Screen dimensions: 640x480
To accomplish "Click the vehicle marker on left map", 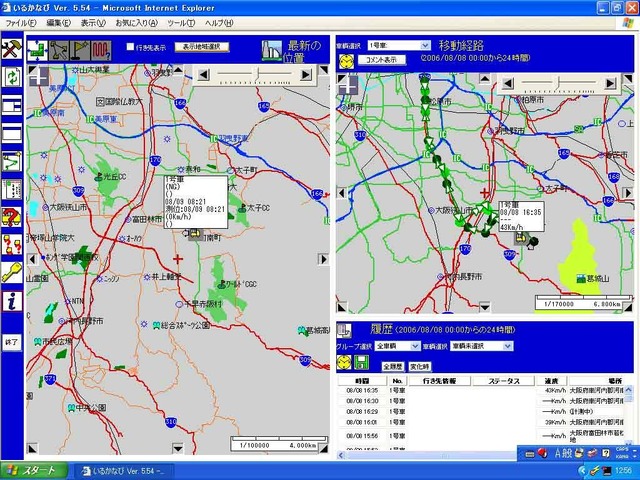I will pos(196,233).
